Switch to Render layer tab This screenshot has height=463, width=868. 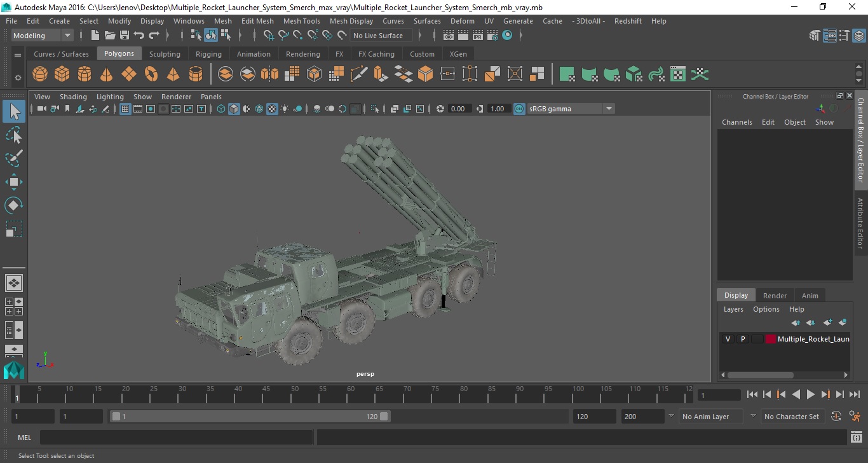(x=775, y=295)
